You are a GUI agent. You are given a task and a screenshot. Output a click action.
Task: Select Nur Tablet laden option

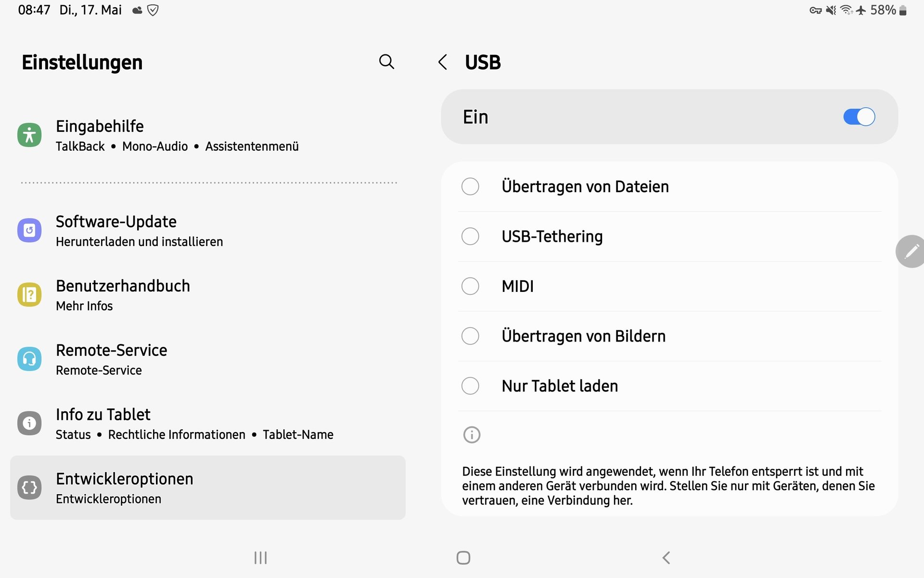(x=470, y=386)
